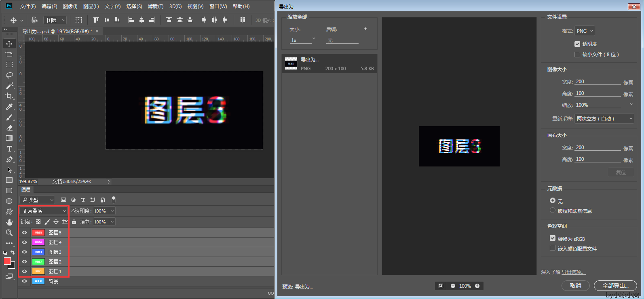The width and height of the screenshot is (644, 299).
Task: Add a new export scale size
Action: pyautogui.click(x=365, y=29)
